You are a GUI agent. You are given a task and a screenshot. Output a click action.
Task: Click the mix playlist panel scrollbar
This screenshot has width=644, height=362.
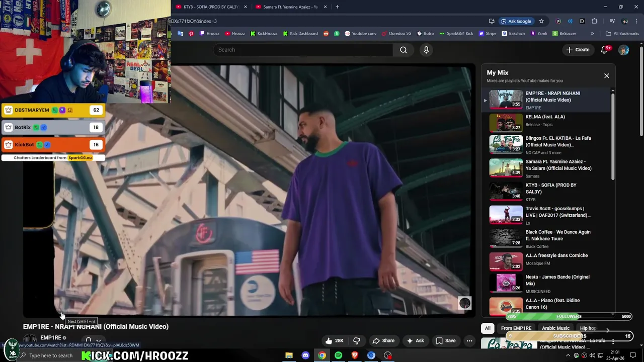tap(613, 136)
